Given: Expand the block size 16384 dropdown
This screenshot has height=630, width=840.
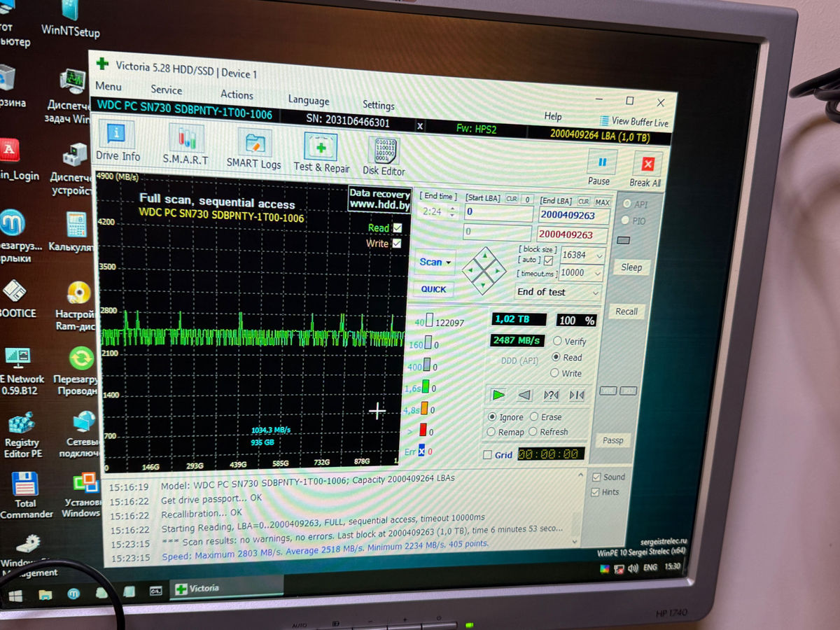Looking at the screenshot, I should coord(598,256).
